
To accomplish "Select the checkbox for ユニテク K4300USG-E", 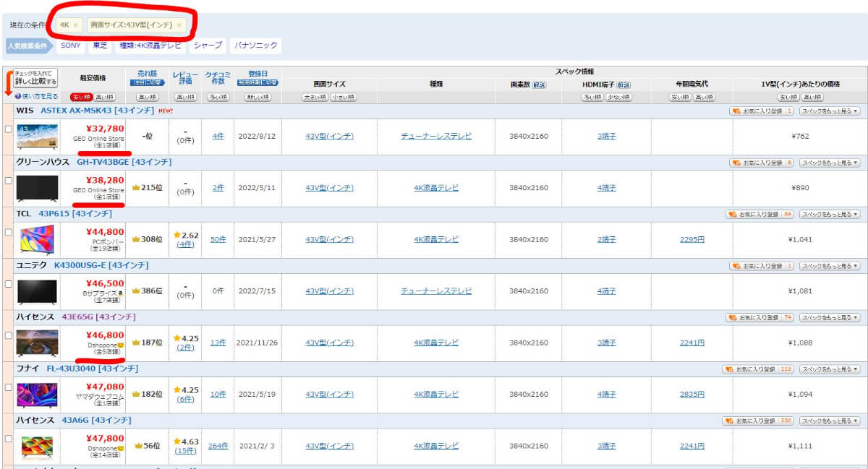I will point(9,284).
